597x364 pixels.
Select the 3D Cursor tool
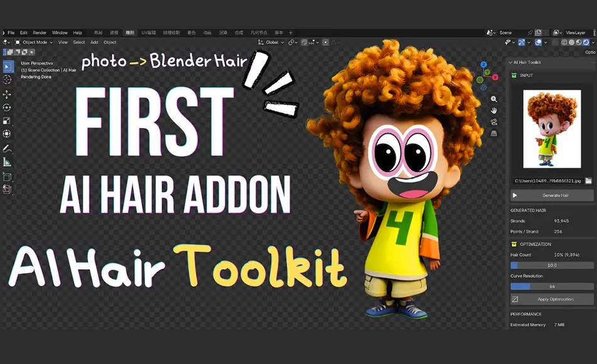(7, 79)
